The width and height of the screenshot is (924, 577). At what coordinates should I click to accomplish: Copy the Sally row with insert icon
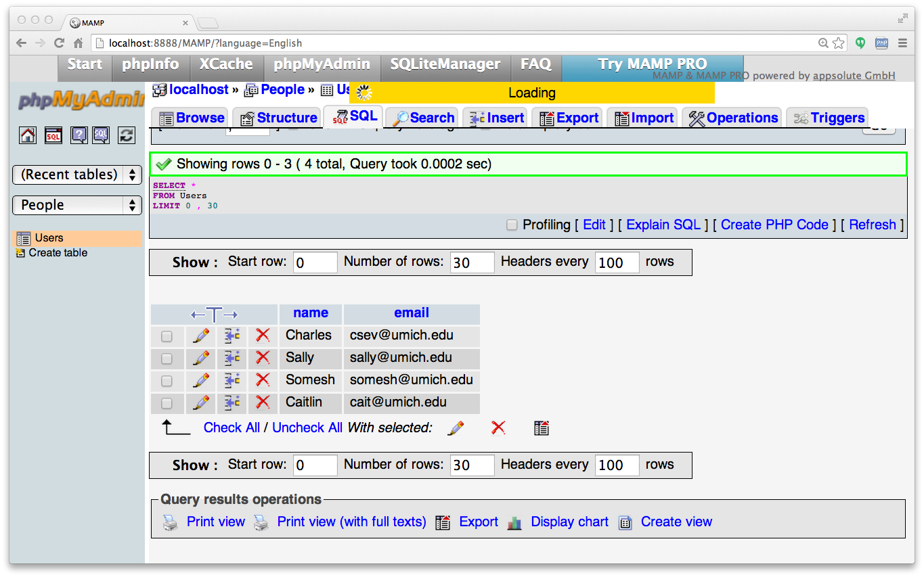[x=232, y=358]
